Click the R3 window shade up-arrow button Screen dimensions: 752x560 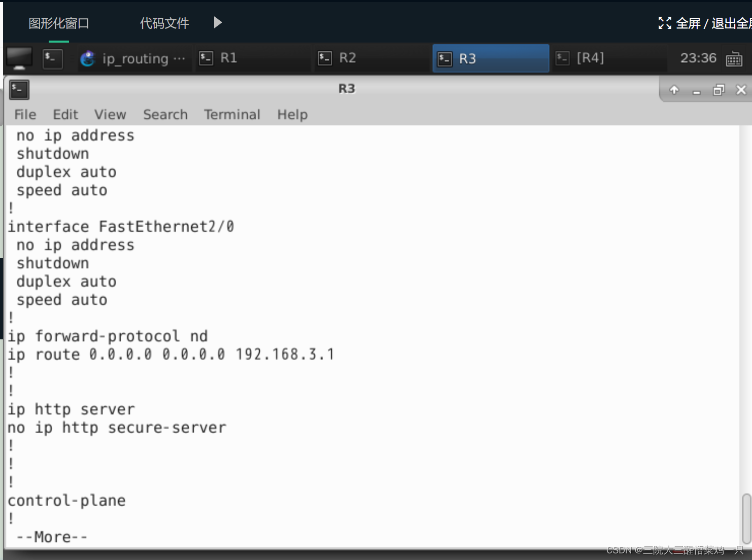(674, 90)
